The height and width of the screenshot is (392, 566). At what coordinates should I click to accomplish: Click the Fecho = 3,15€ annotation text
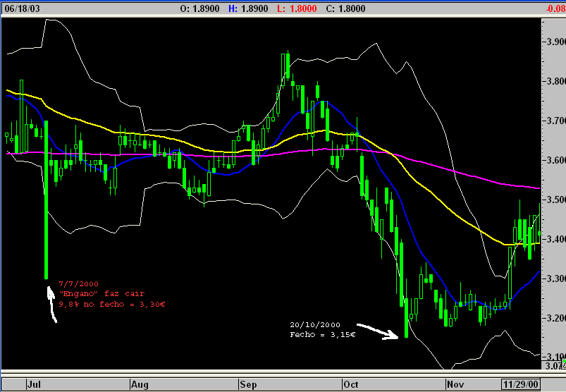(x=323, y=335)
